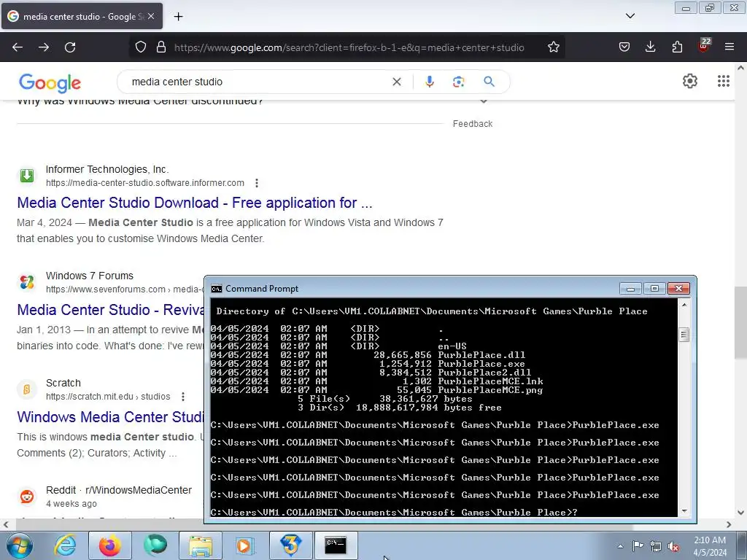This screenshot has height=560, width=747.
Task: Open the Pocket save icon
Action: pos(624,47)
